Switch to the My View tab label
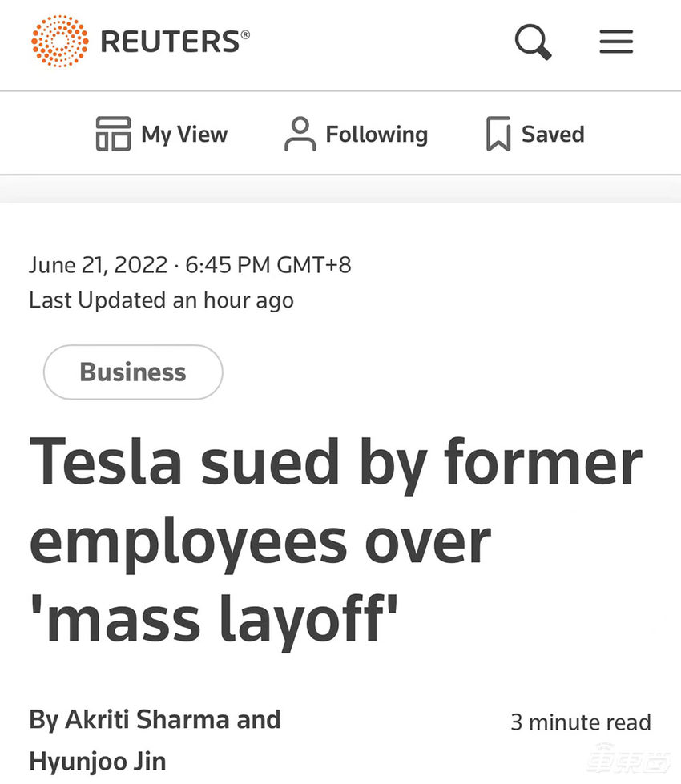Viewport: 681px width, 784px height. 184,134
